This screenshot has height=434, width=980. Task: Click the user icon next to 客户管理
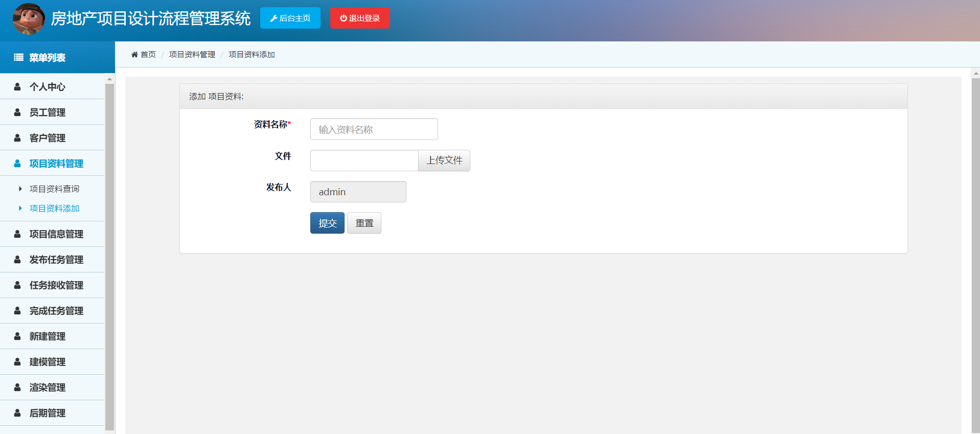(17, 138)
